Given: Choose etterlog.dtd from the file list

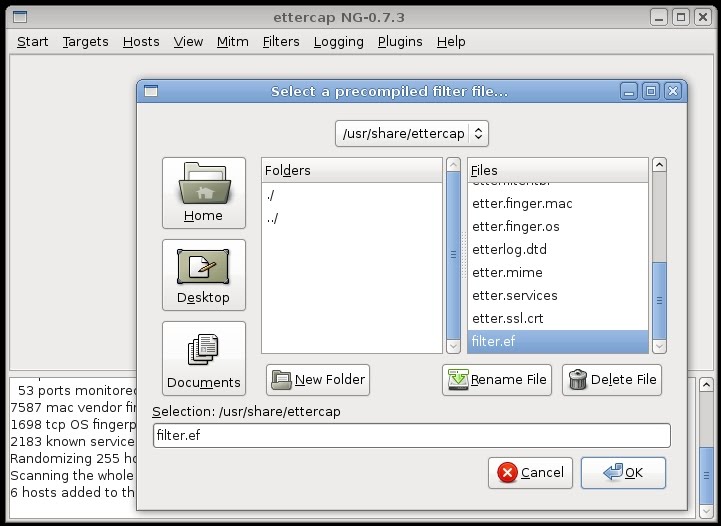Looking at the screenshot, I should [x=509, y=250].
